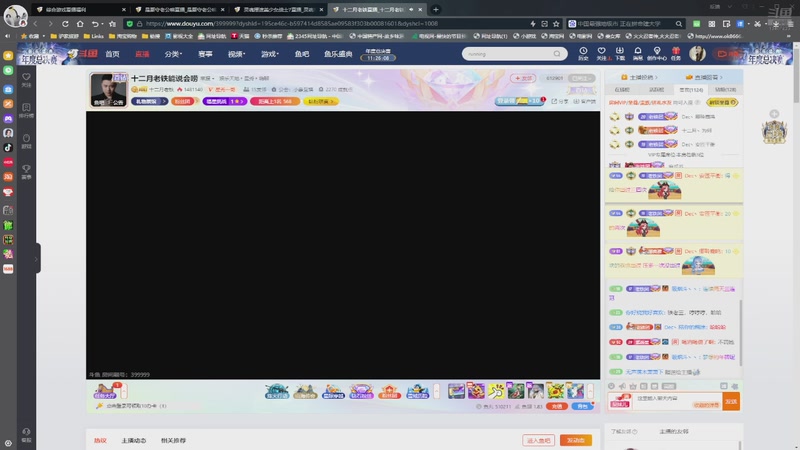The width and height of the screenshot is (800, 450).
Task: Open the green WeChat icon in the browser sidebar
Action: [x=8, y=70]
